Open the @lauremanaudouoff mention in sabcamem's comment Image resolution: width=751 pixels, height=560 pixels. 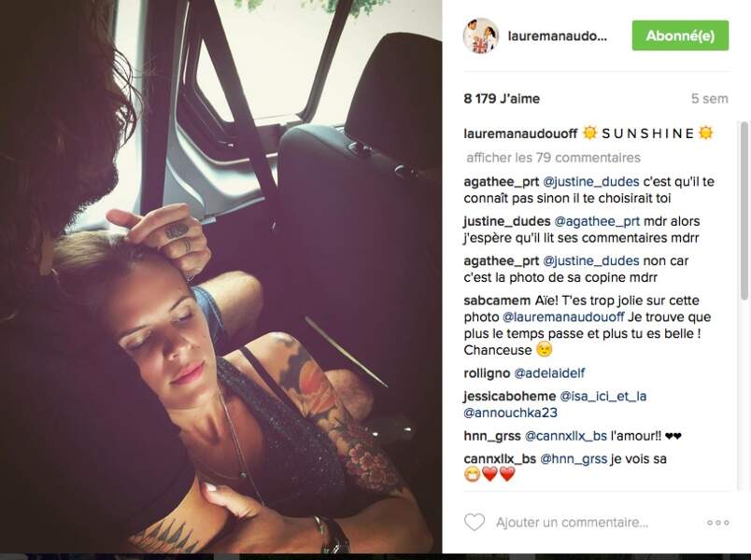[x=563, y=316]
